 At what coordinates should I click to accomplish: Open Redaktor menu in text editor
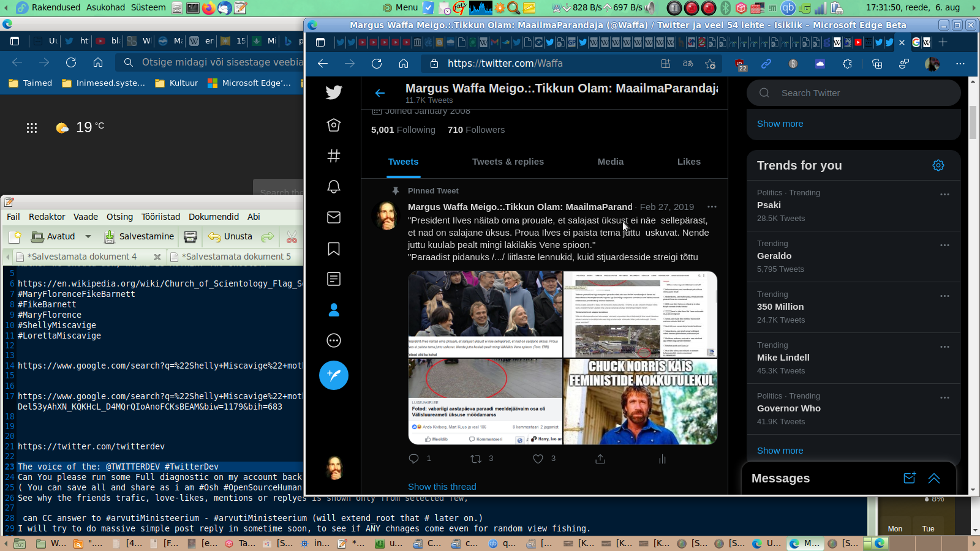point(47,217)
